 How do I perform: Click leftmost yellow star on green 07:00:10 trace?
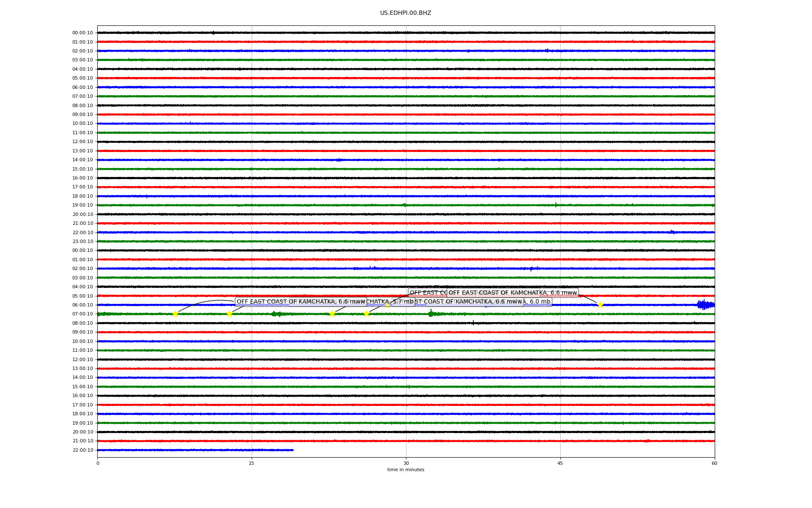[x=175, y=314]
